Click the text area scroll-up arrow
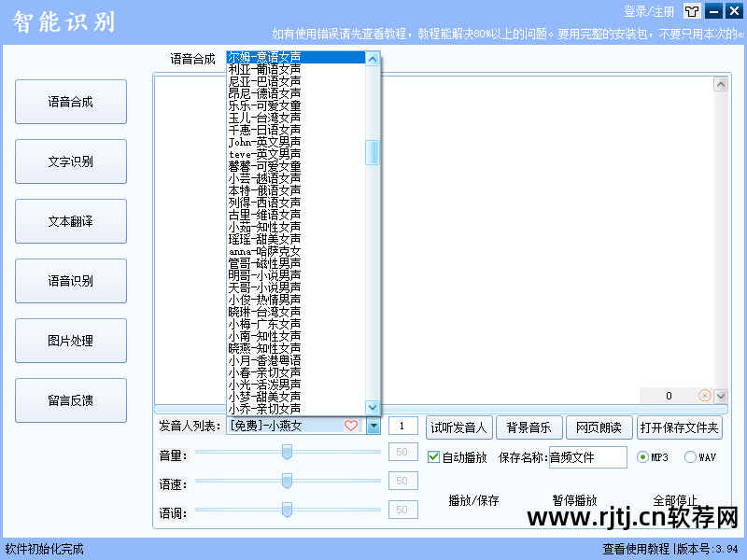The width and height of the screenshot is (747, 560). coord(721,84)
